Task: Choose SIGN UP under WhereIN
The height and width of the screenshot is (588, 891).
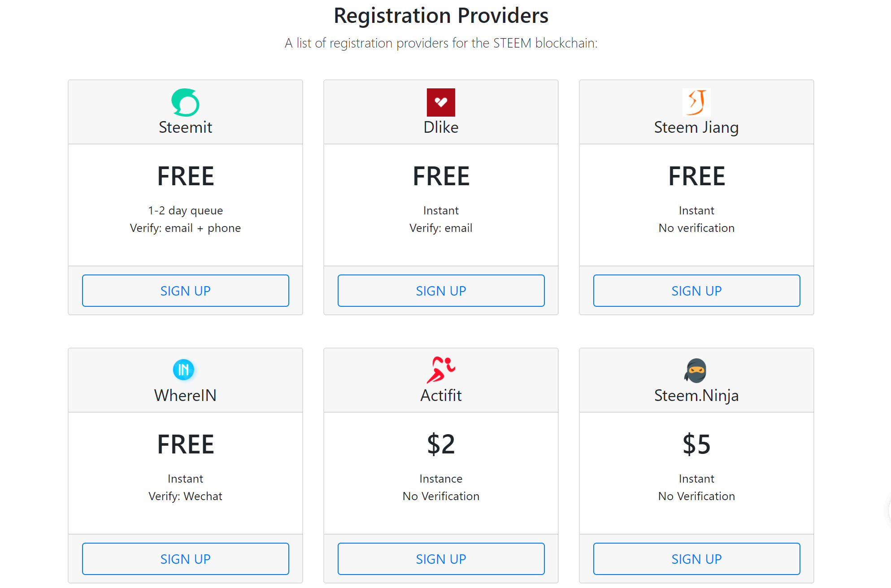Action: [x=185, y=559]
